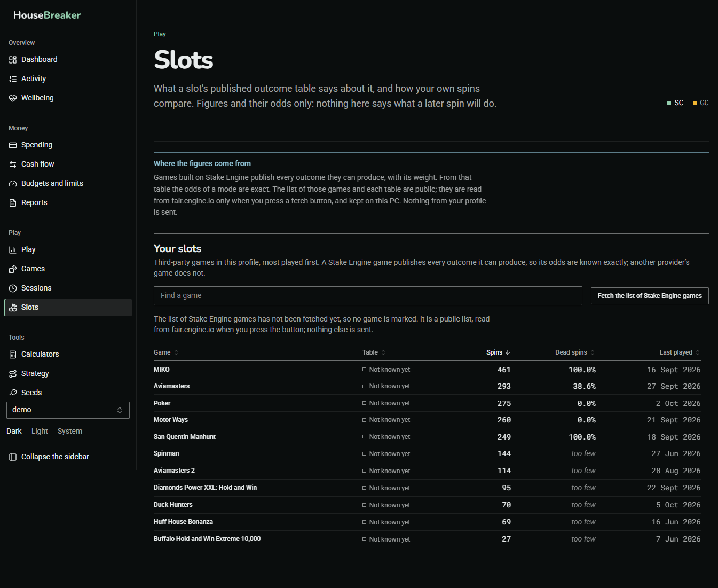Sort by the Dead spins column

pyautogui.click(x=575, y=352)
